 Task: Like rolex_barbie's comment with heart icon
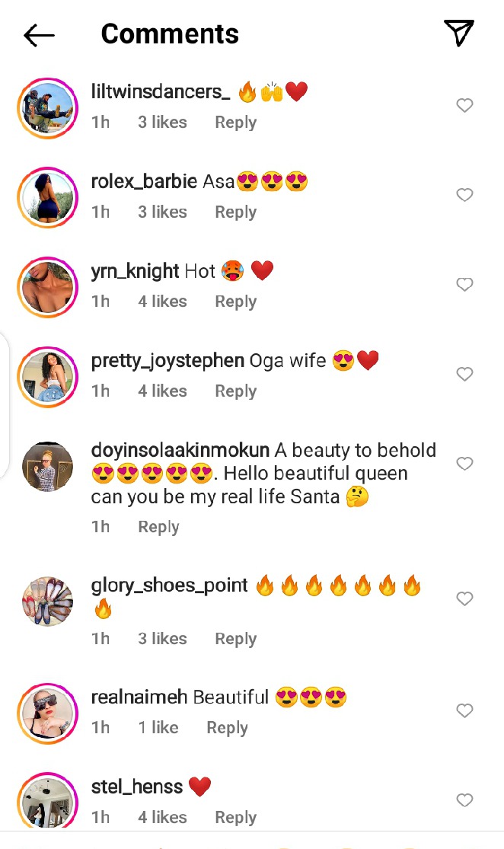click(x=464, y=196)
